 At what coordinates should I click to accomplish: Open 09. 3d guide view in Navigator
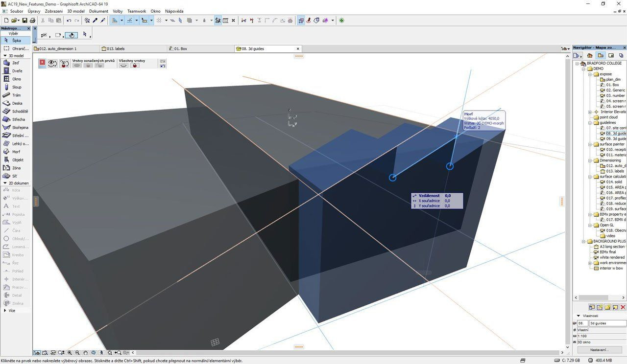pos(615,139)
